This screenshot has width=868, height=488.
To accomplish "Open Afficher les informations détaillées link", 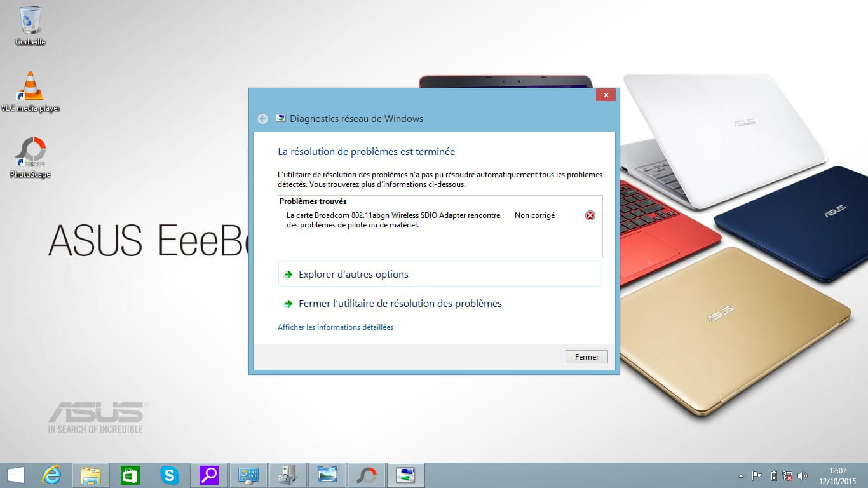I will click(336, 327).
